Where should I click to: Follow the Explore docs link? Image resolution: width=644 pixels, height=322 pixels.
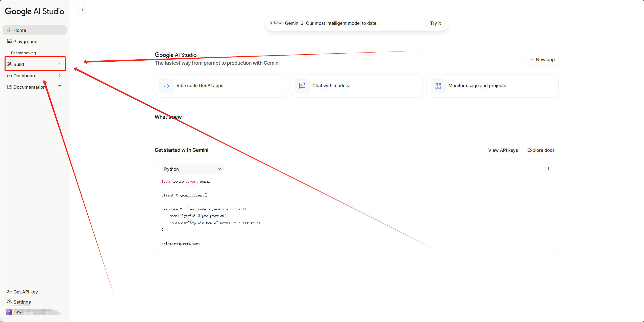tap(541, 150)
